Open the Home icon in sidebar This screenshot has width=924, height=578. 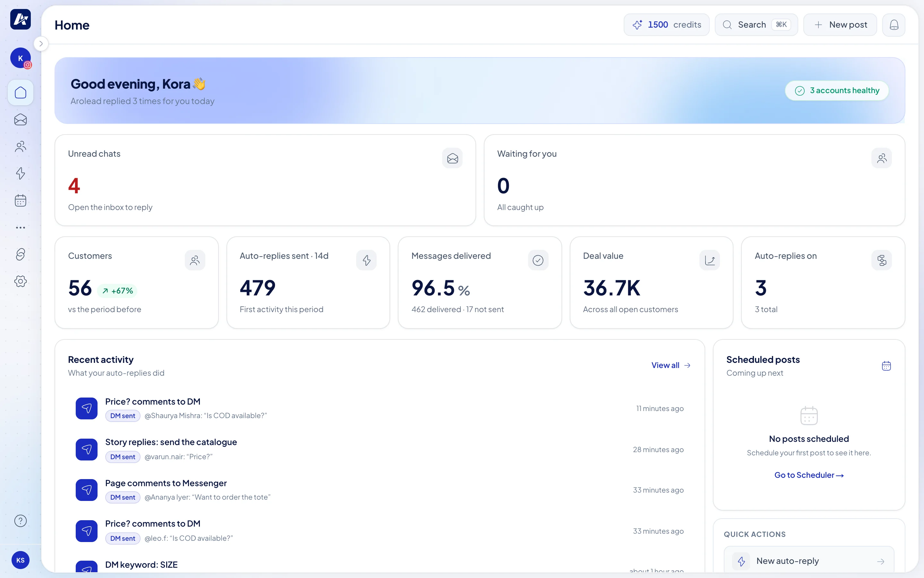click(21, 92)
